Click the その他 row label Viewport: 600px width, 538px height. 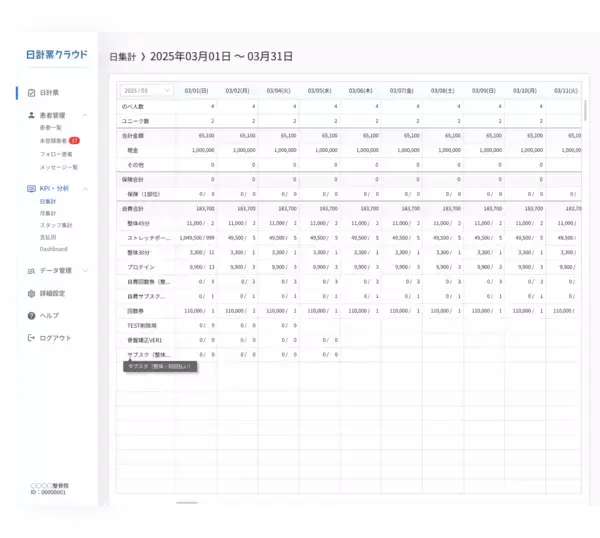pyautogui.click(x=135, y=165)
